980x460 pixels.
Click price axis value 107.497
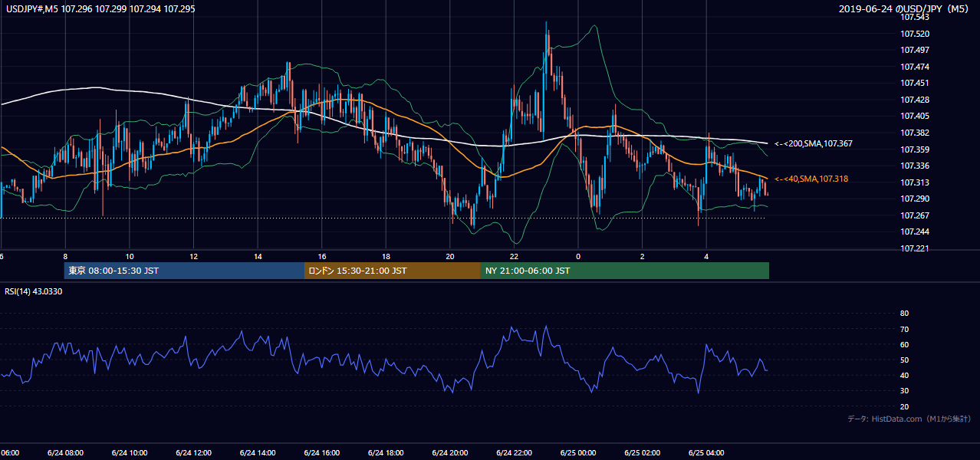pyautogui.click(x=914, y=50)
